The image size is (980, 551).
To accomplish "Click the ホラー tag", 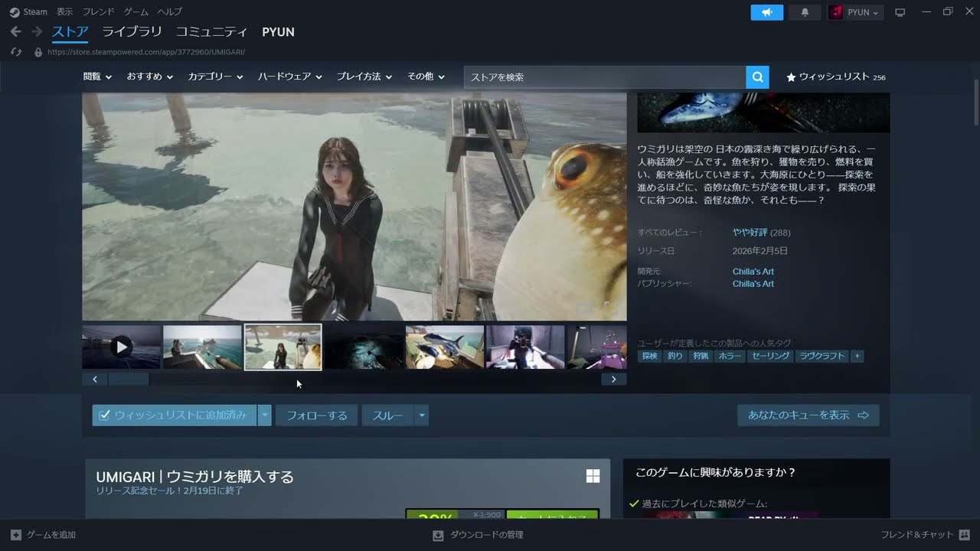I will [729, 356].
